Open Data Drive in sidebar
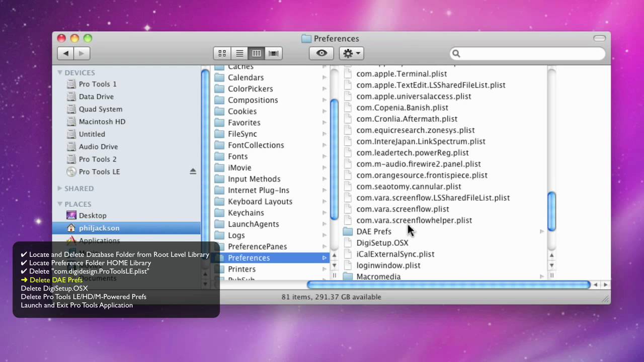Image resolution: width=644 pixels, height=362 pixels. pyautogui.click(x=96, y=97)
